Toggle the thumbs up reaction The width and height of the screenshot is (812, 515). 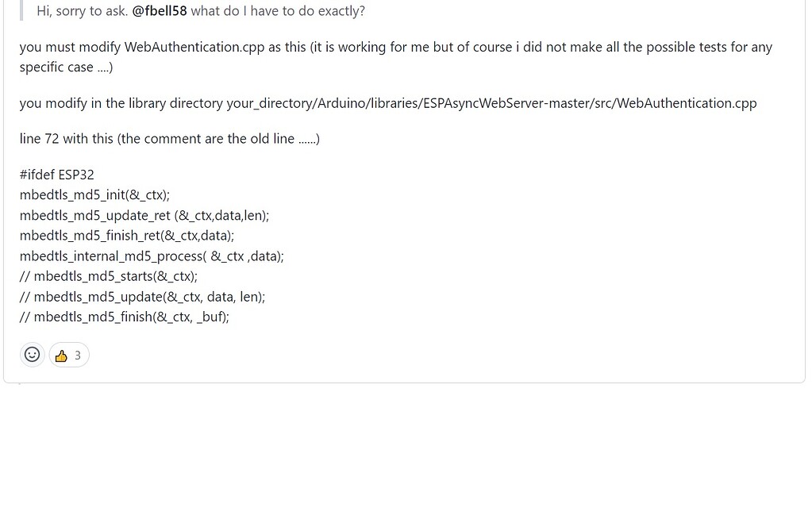coord(69,355)
